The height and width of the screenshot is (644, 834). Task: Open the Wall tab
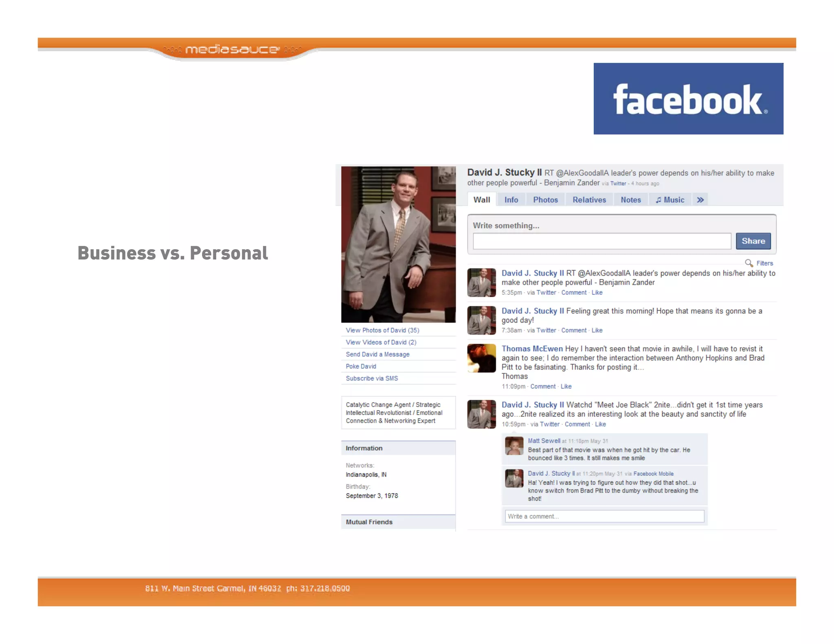point(481,199)
